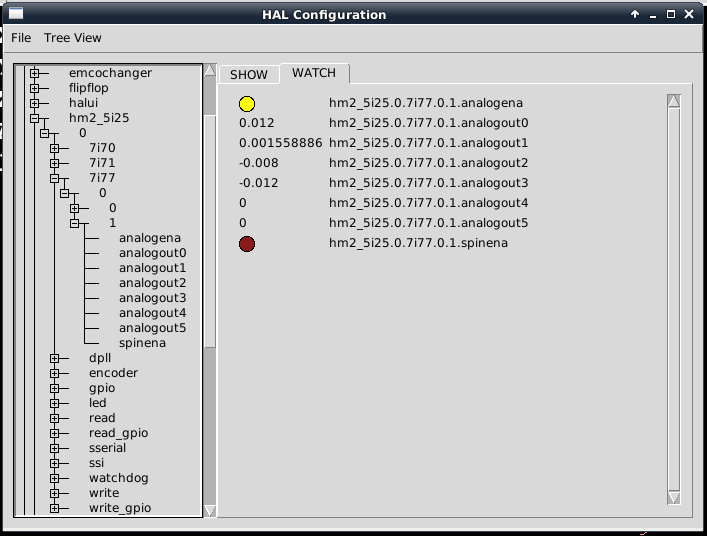Expand the 7i70 tree node
Viewport: 707px width, 536px height.
pyautogui.click(x=55, y=148)
